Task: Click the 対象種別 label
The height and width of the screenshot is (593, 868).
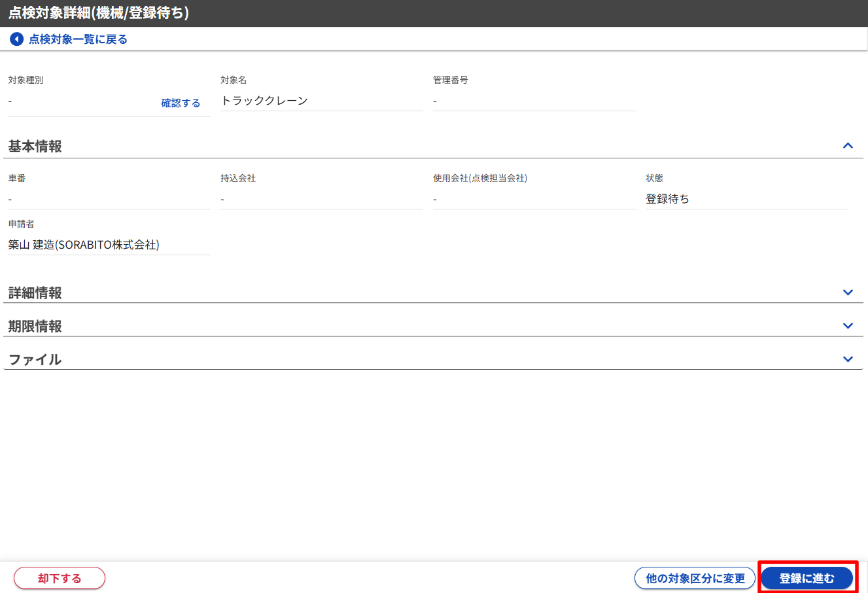Action: pyautogui.click(x=26, y=80)
